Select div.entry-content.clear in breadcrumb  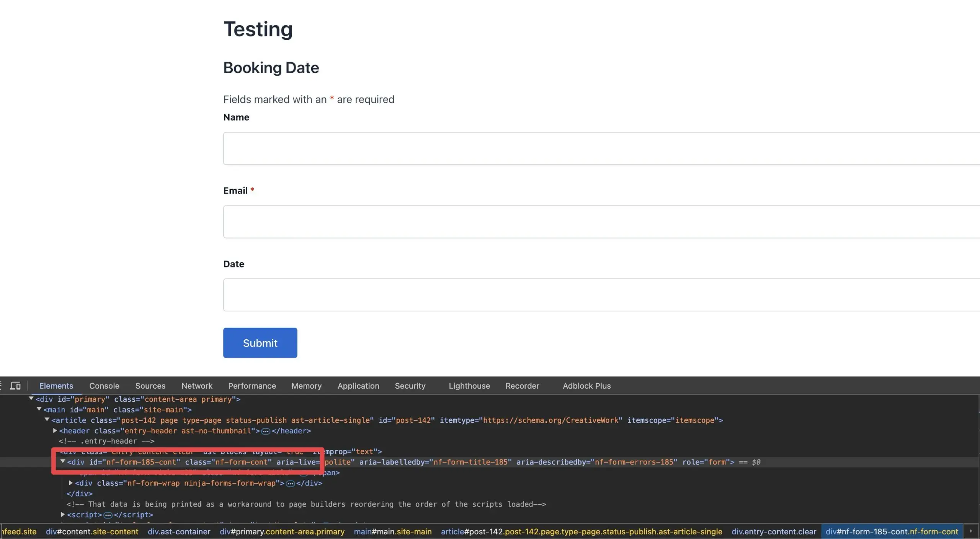tap(774, 531)
